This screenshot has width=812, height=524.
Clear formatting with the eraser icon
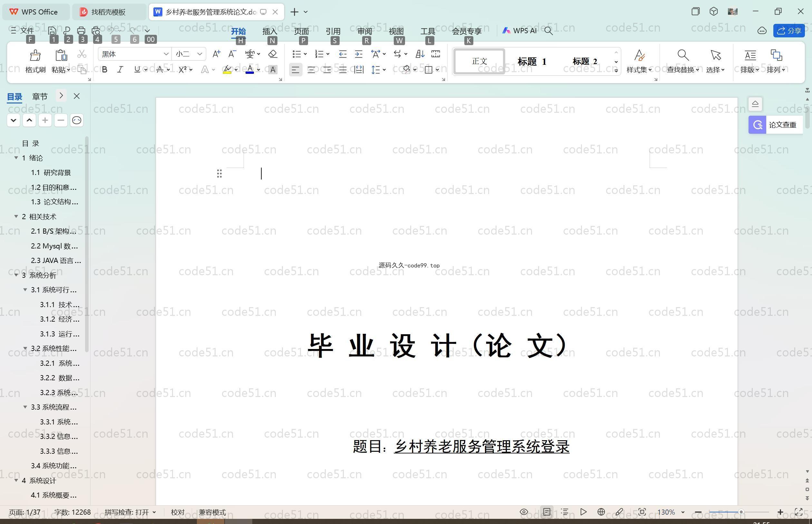[x=273, y=54]
